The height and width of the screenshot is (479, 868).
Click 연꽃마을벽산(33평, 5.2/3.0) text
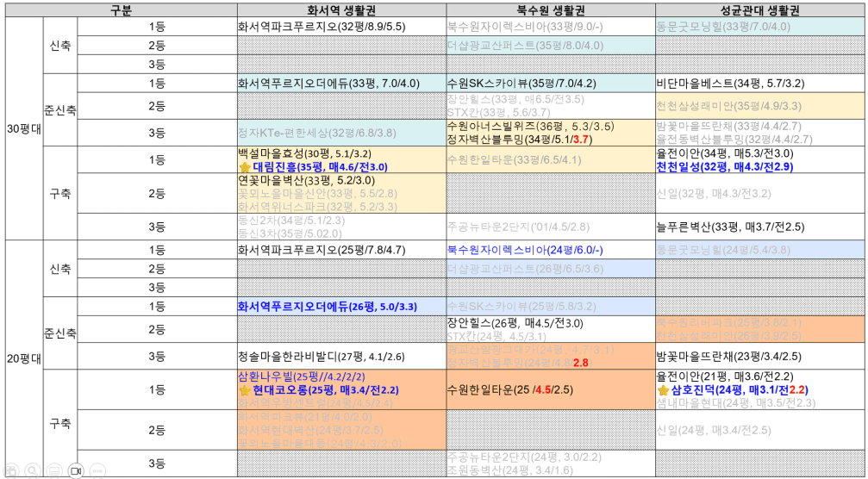tap(306, 180)
